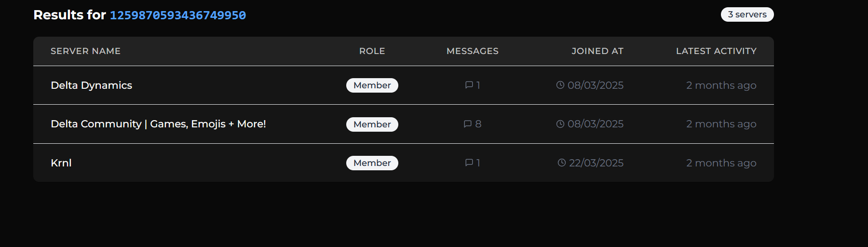Click the message icon in Krnl row

tap(469, 163)
